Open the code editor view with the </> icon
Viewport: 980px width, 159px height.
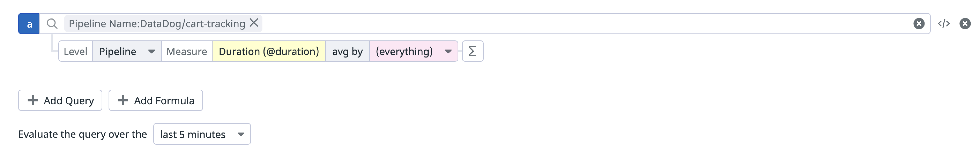944,24
